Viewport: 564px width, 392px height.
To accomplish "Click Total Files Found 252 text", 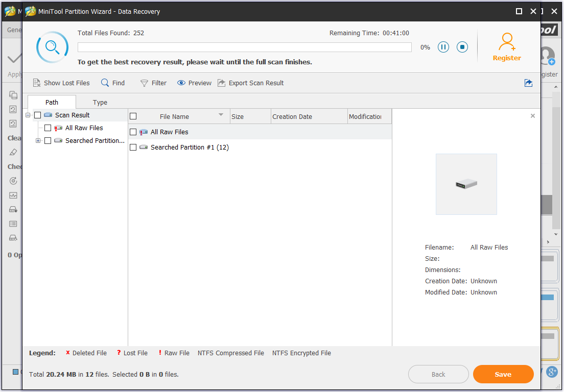I will click(111, 33).
